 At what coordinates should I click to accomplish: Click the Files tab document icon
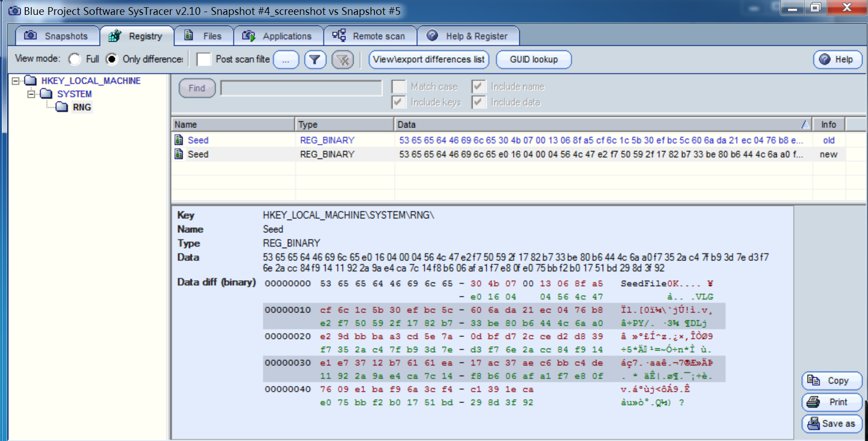[x=188, y=35]
